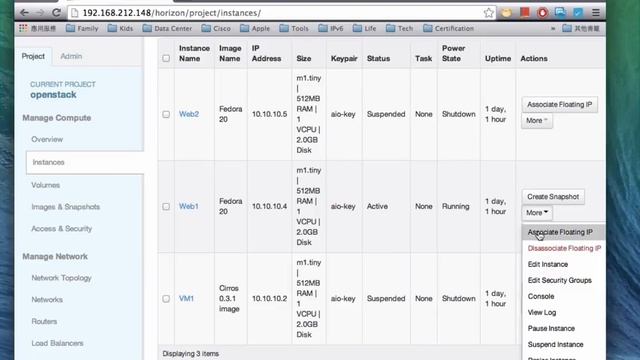Open Overview in the sidebar

(x=47, y=139)
